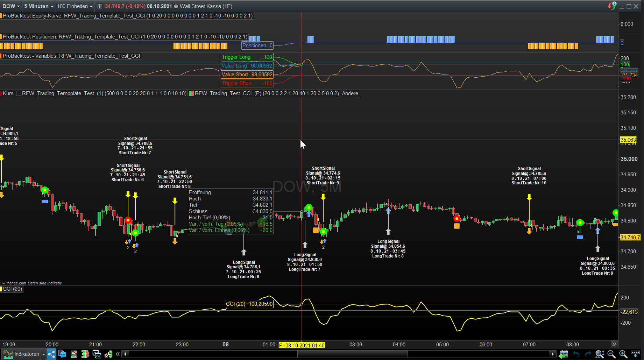Click the auto-fit zoom magnifier icon
Viewport: 644px width, 360px height.
[600, 354]
